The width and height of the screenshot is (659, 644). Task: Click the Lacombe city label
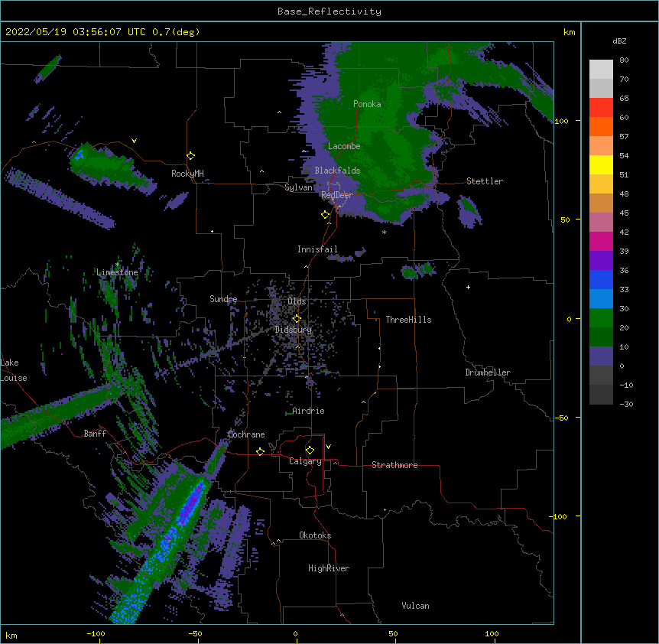coord(344,146)
